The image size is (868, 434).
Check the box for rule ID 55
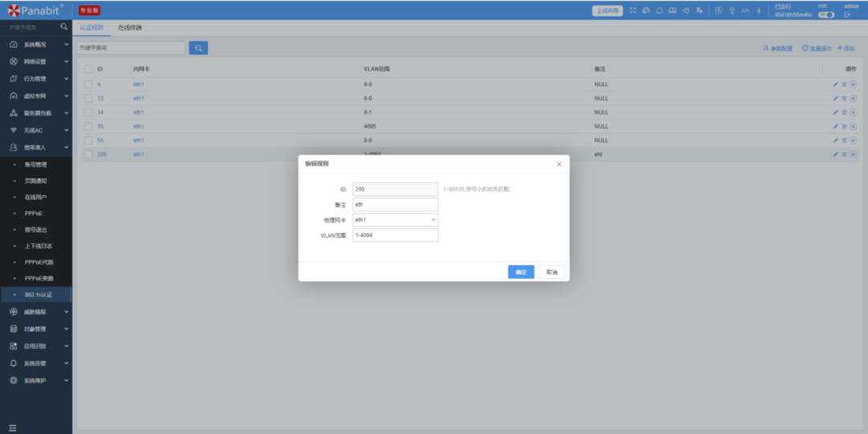tap(88, 141)
